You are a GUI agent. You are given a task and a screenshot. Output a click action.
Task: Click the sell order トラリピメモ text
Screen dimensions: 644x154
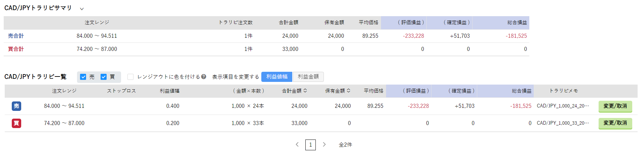[x=563, y=106]
